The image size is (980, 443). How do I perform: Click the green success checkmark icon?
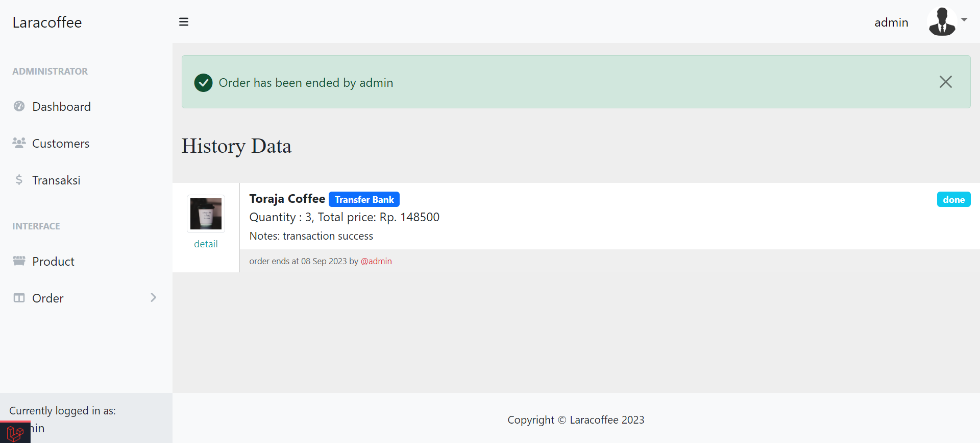203,82
